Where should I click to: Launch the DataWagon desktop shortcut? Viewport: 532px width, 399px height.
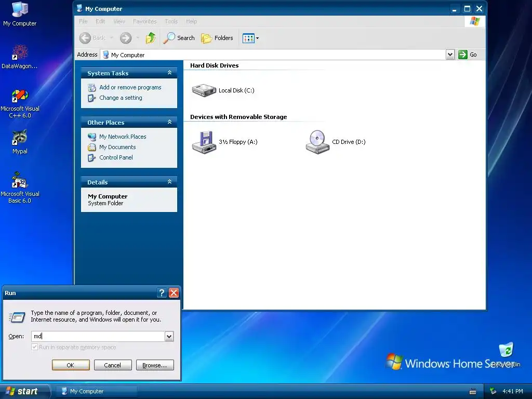coord(20,57)
